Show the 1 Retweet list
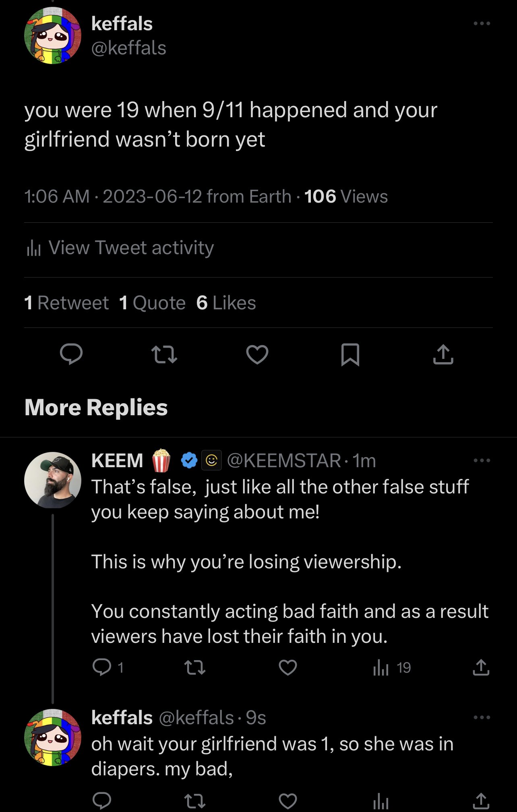The image size is (517, 812). tap(66, 303)
